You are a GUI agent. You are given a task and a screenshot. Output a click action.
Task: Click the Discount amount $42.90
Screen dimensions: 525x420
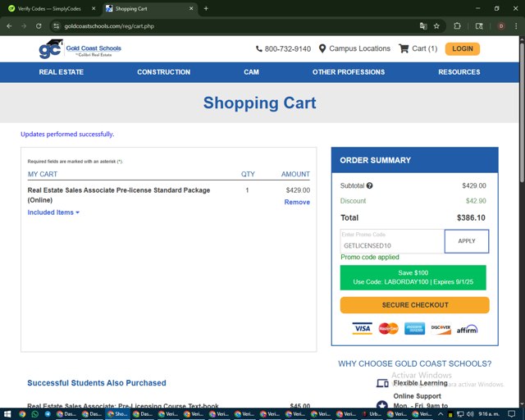click(x=476, y=201)
